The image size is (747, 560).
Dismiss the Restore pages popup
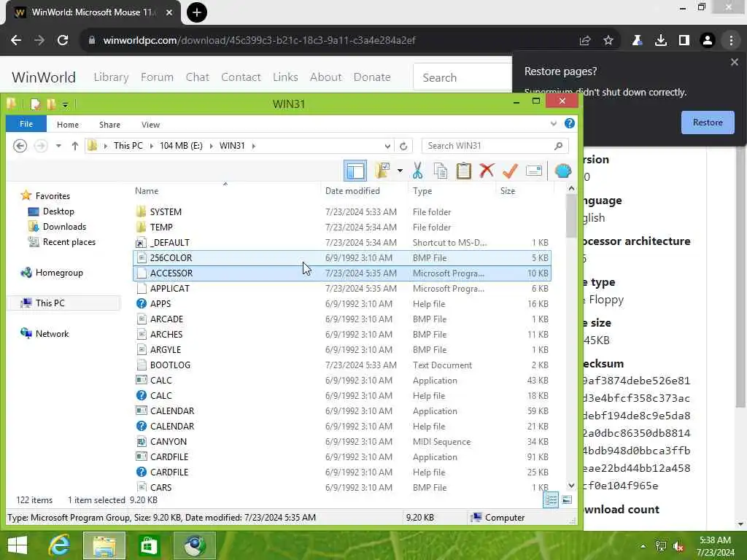[x=734, y=62]
